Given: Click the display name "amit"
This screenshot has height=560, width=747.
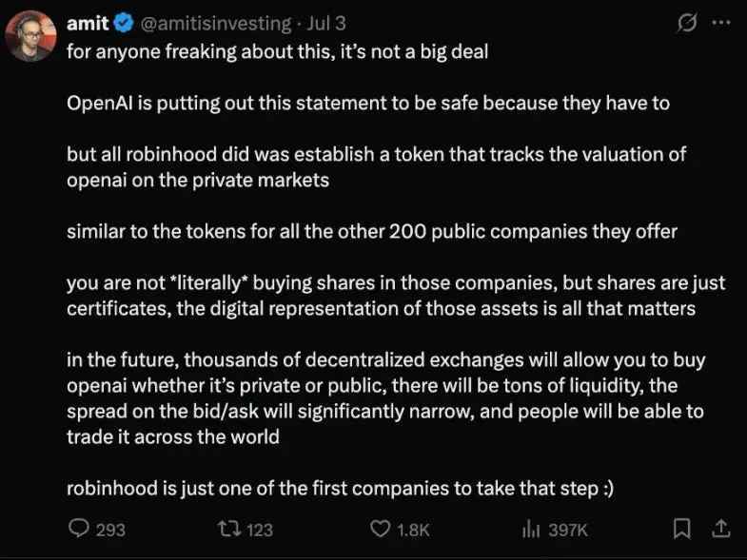Looking at the screenshot, I should click(x=88, y=24).
